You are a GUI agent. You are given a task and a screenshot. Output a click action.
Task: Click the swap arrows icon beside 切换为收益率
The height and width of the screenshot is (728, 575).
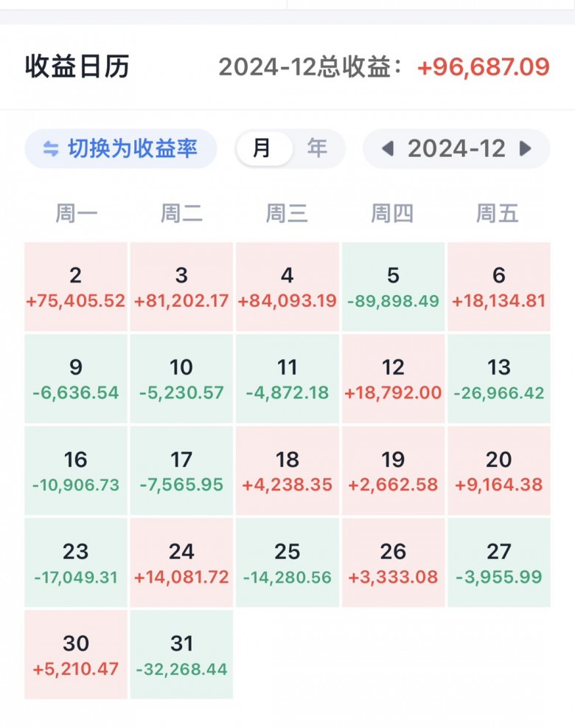[x=50, y=149]
